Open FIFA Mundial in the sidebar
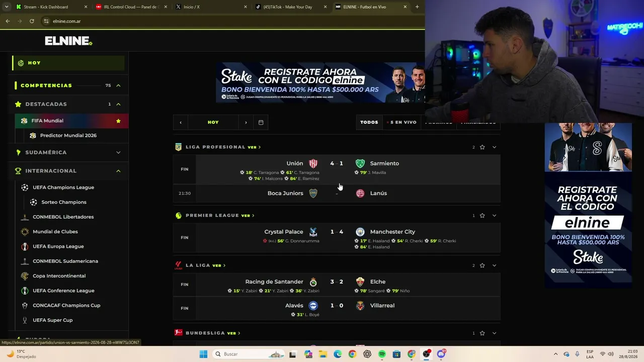The image size is (644, 362). click(71, 121)
